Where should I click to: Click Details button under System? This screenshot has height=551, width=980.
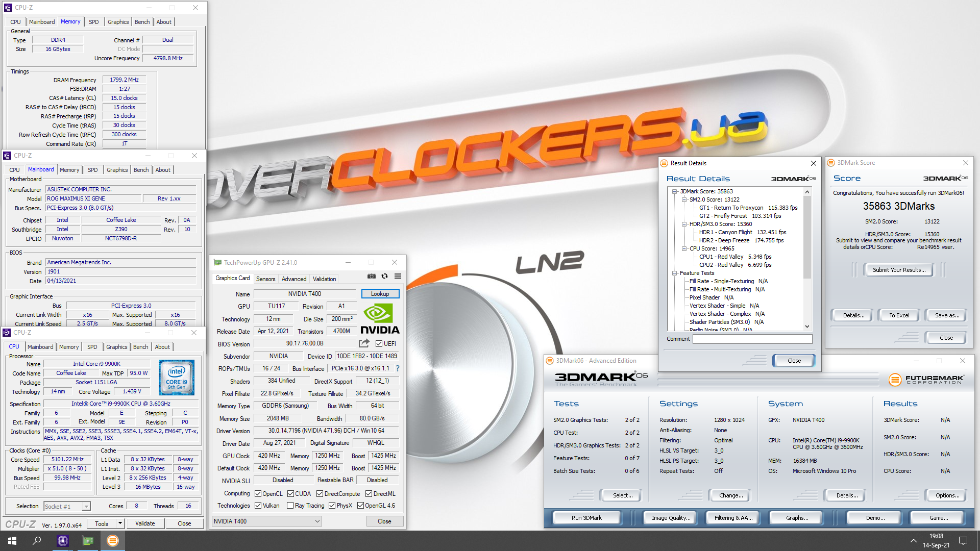[x=847, y=495]
